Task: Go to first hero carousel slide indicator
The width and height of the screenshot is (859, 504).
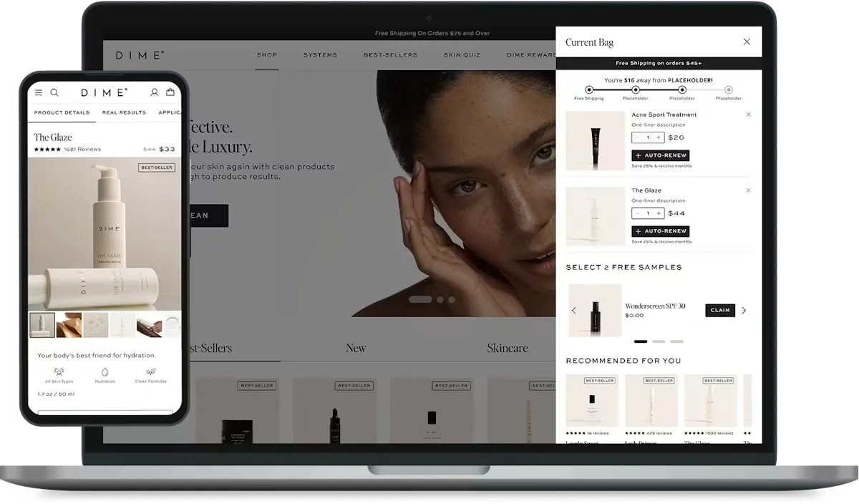Action: [420, 299]
